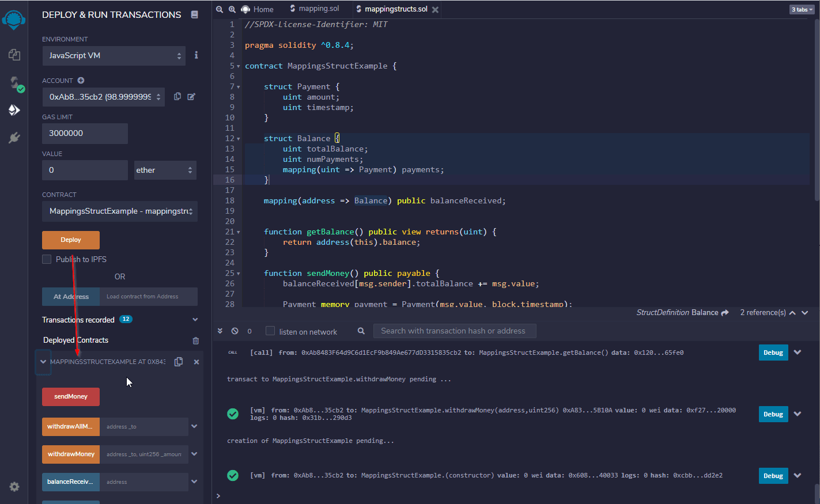
Task: Open the documentation book icon
Action: coord(195,14)
